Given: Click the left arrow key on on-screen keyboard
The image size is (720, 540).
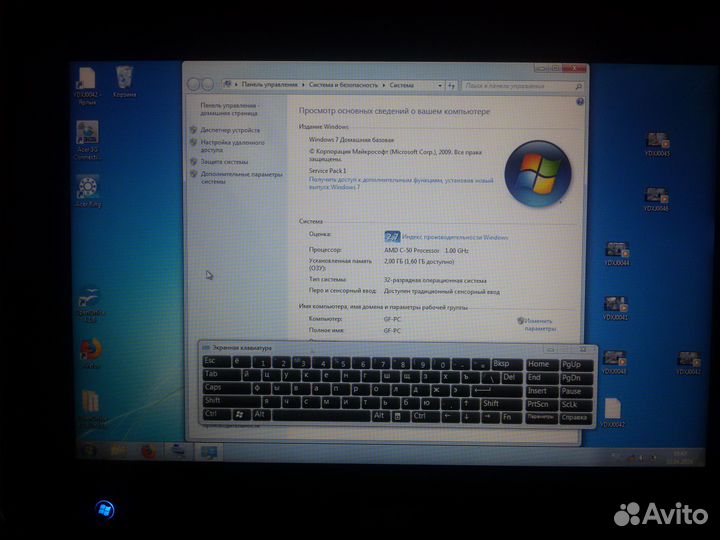Looking at the screenshot, I should (449, 416).
